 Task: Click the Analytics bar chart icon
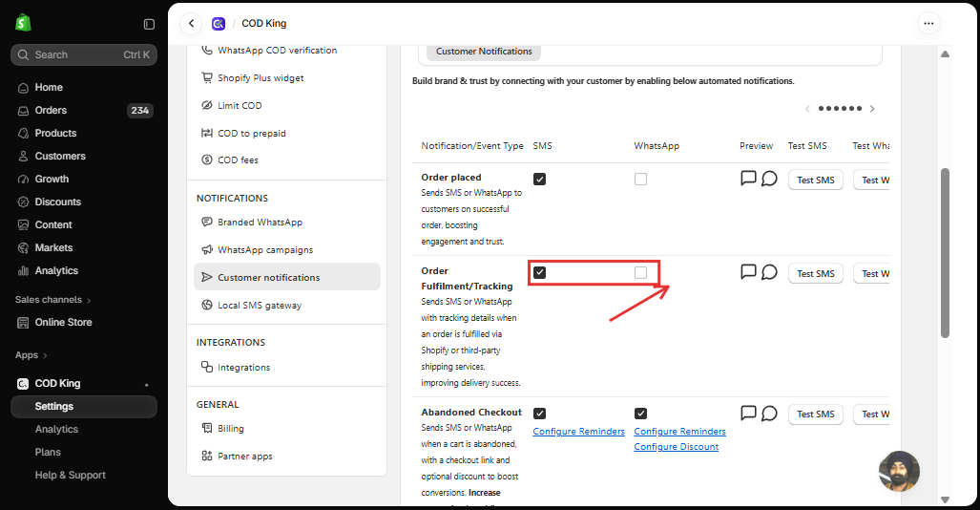(x=23, y=271)
